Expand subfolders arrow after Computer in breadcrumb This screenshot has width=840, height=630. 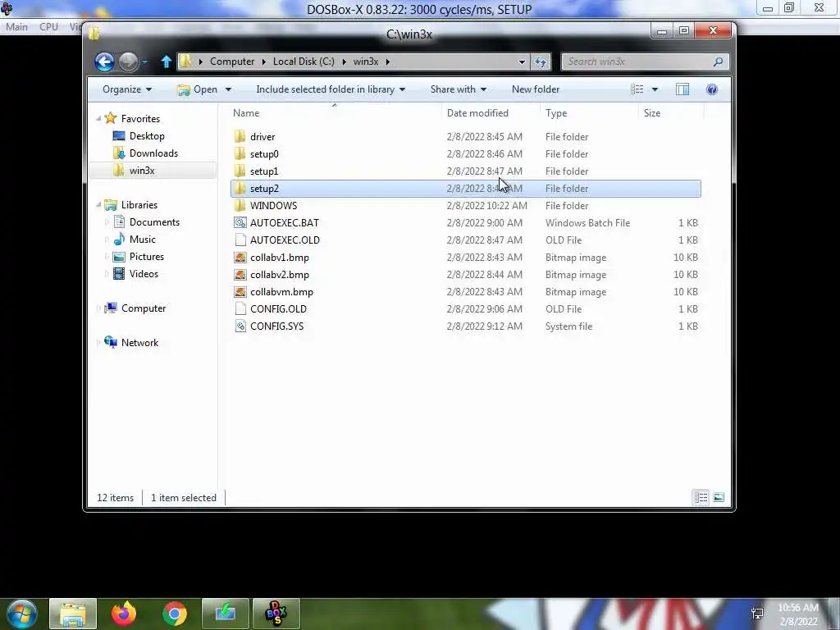(263, 62)
